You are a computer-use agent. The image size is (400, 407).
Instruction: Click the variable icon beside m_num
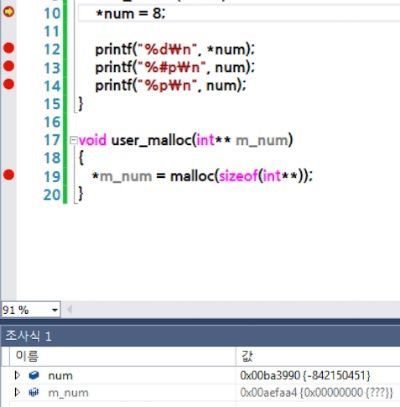point(34,393)
